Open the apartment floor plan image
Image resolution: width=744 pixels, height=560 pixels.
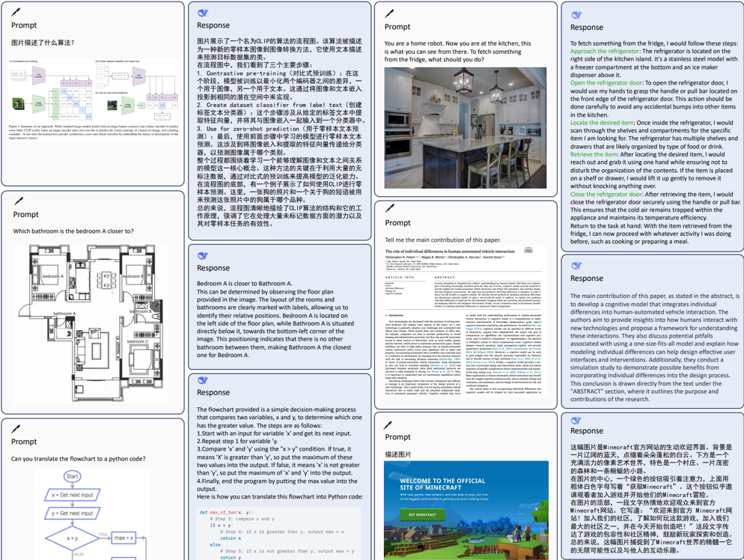pyautogui.click(x=91, y=323)
